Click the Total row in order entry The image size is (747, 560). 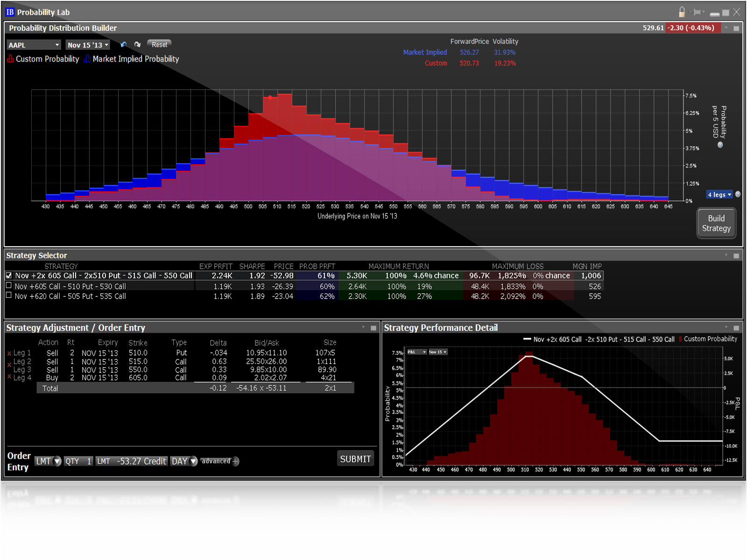195,388
